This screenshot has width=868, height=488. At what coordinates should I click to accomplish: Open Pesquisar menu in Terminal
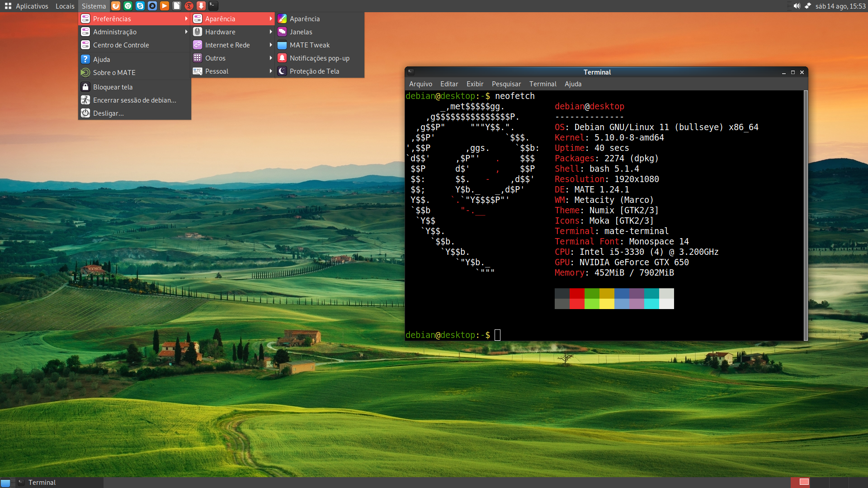click(506, 84)
